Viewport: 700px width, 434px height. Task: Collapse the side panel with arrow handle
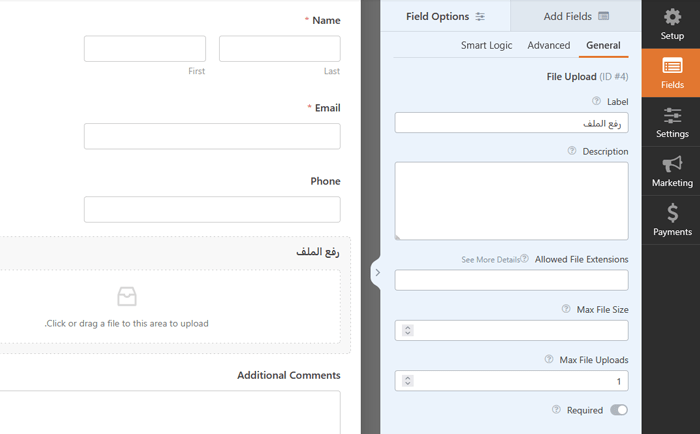point(376,272)
